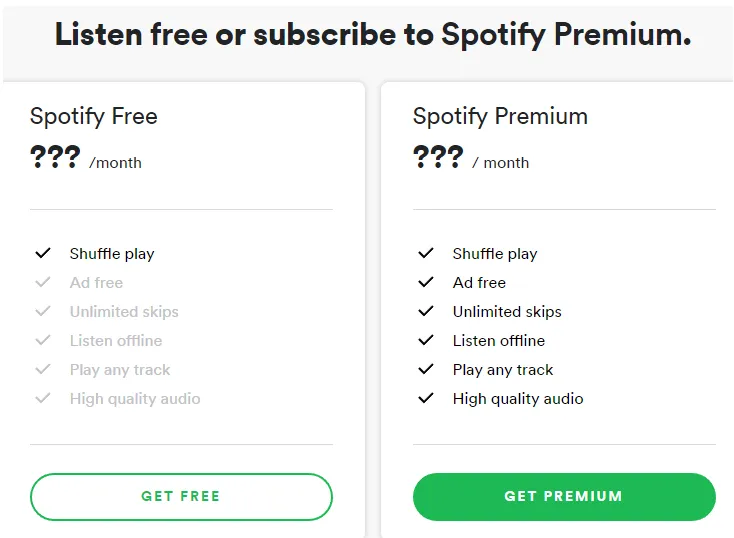Click the Listen free or subscribe headline

click(373, 36)
